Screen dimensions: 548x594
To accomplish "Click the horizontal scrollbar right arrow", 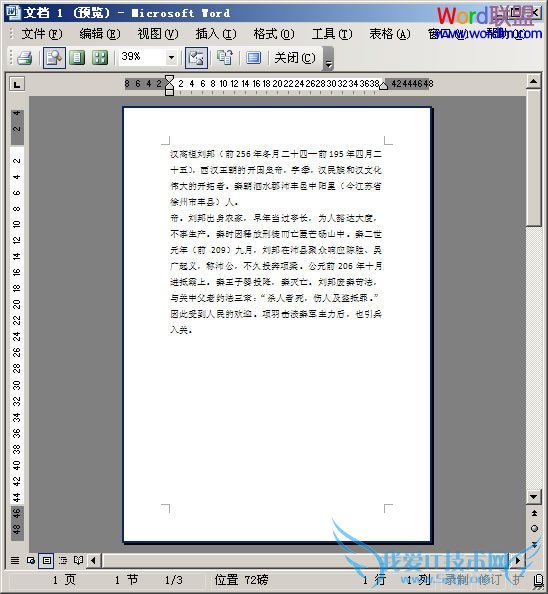I will tap(517, 560).
